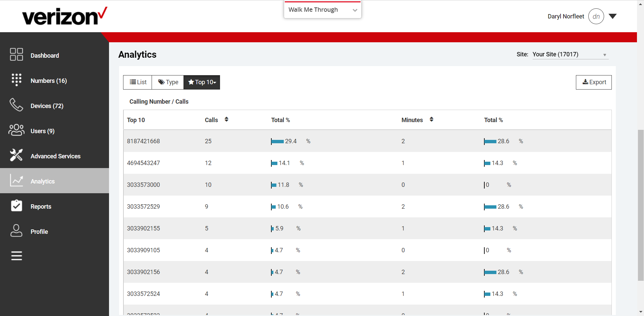
Task: Click the Advanced Services tools icon
Action: (16, 155)
